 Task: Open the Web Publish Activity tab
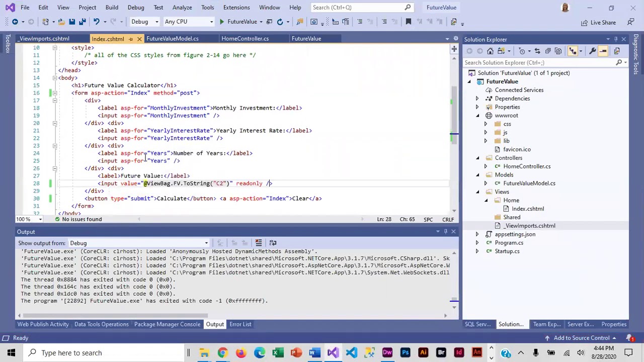(x=43, y=324)
